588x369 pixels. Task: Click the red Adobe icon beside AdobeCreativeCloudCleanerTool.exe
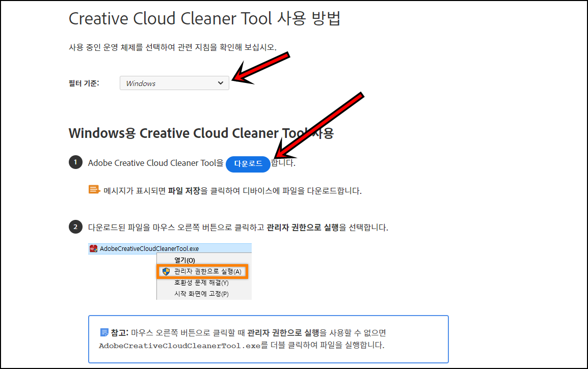coord(93,248)
